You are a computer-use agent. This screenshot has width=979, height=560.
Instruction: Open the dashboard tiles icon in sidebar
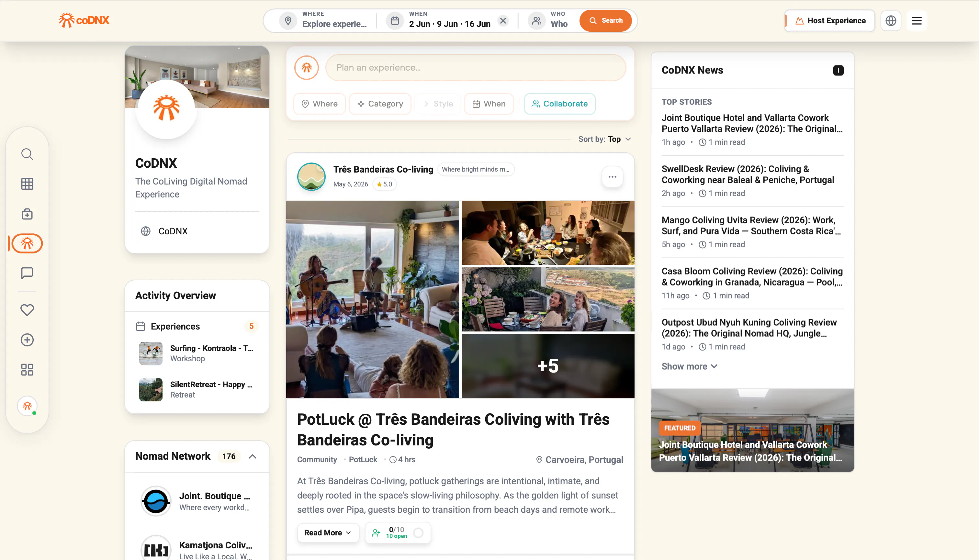click(27, 370)
